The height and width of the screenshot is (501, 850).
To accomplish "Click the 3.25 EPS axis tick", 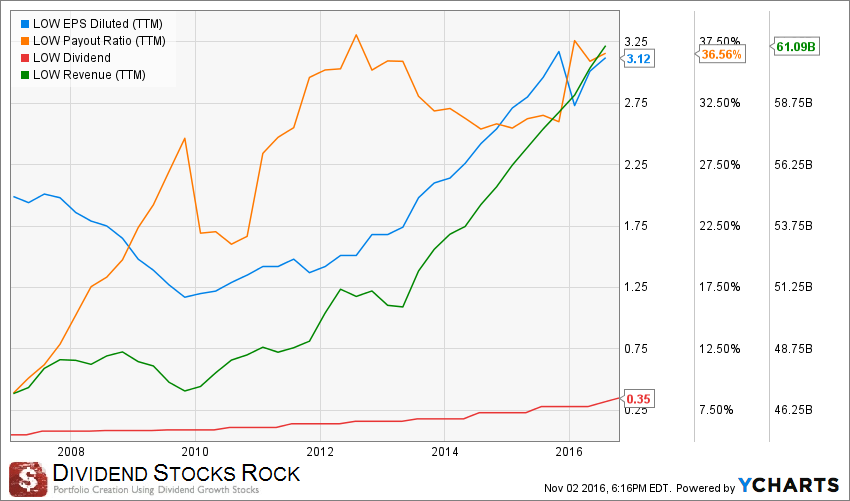I will coord(636,42).
